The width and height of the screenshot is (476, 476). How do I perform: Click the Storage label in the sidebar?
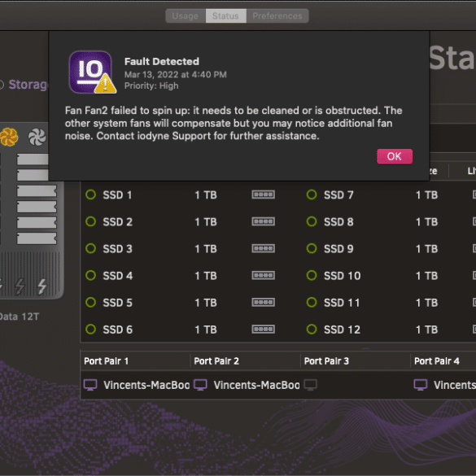28,85
